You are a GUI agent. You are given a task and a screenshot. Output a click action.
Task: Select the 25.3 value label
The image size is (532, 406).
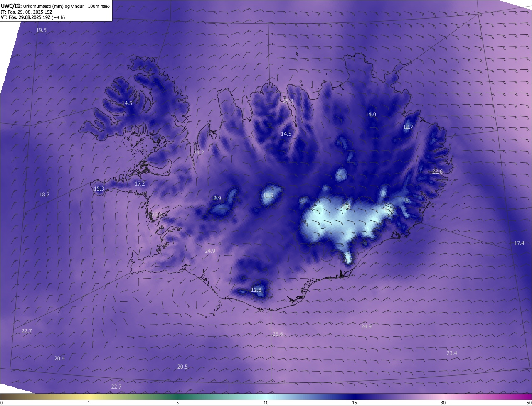click(288, 101)
